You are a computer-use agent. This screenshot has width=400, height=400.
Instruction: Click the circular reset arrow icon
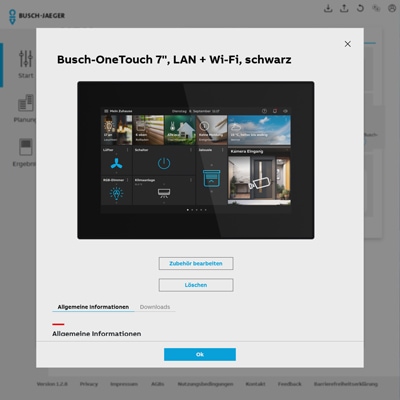(360, 8)
